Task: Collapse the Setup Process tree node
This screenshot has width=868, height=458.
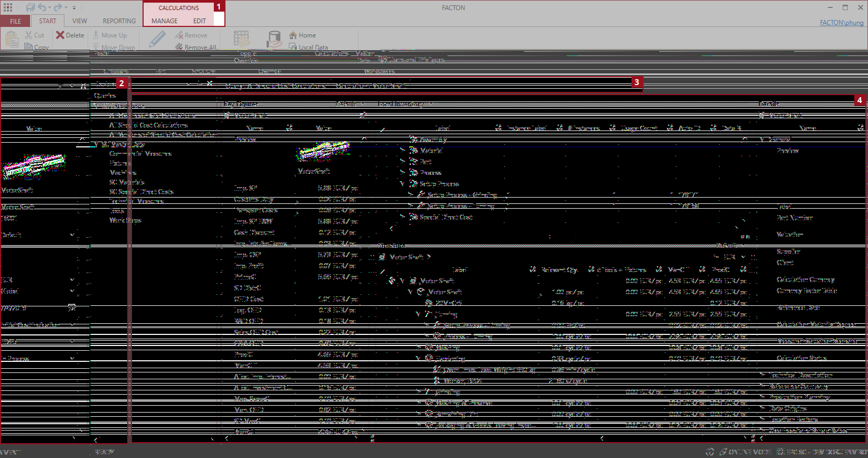Action: 403,184
